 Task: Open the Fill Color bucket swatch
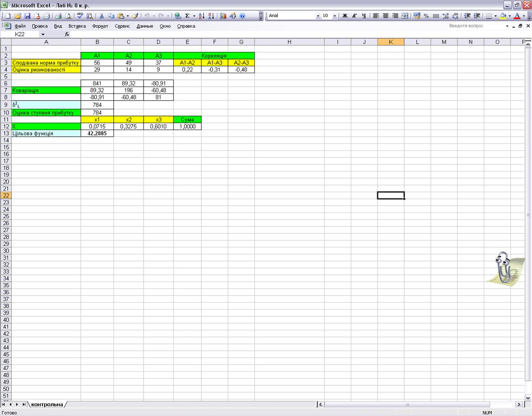click(503, 16)
